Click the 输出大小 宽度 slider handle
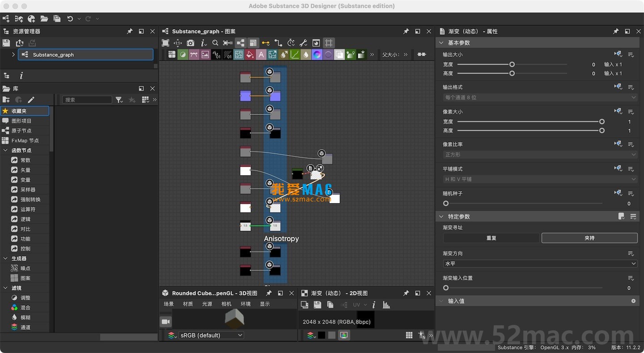This screenshot has height=353, width=644. pos(512,64)
